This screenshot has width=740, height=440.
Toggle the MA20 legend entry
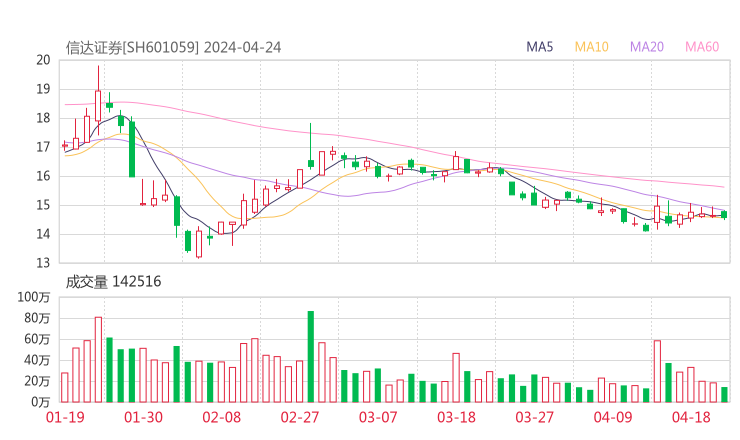647,47
